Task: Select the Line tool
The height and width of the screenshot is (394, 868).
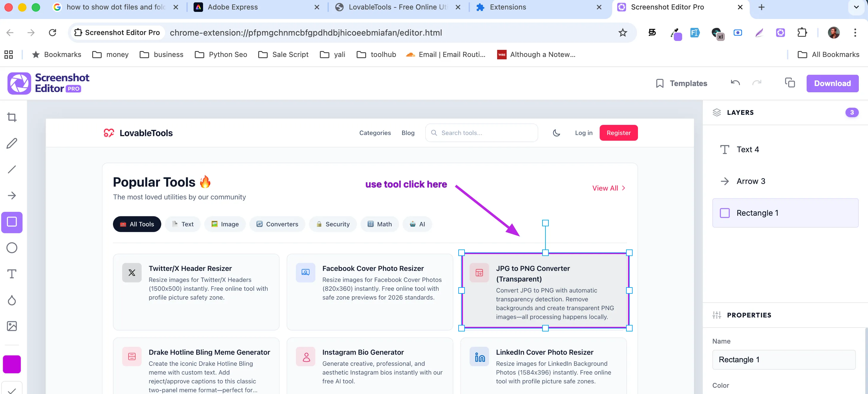Action: click(12, 169)
